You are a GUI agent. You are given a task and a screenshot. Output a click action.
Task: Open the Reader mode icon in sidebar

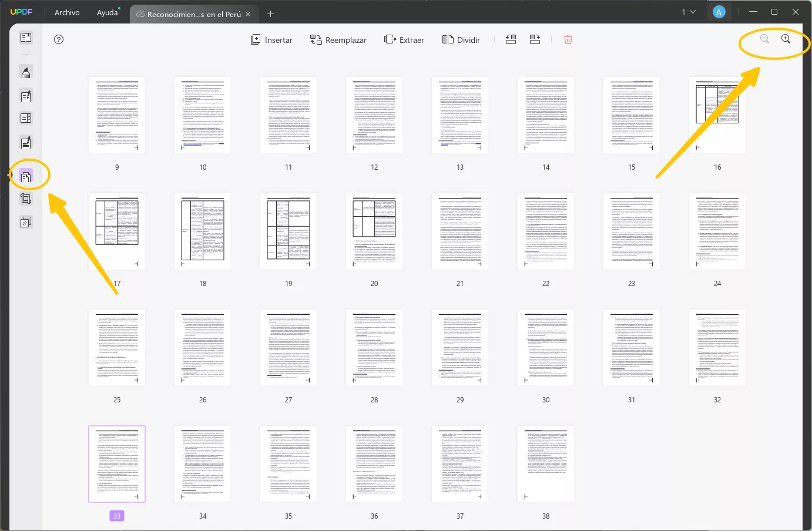26,38
